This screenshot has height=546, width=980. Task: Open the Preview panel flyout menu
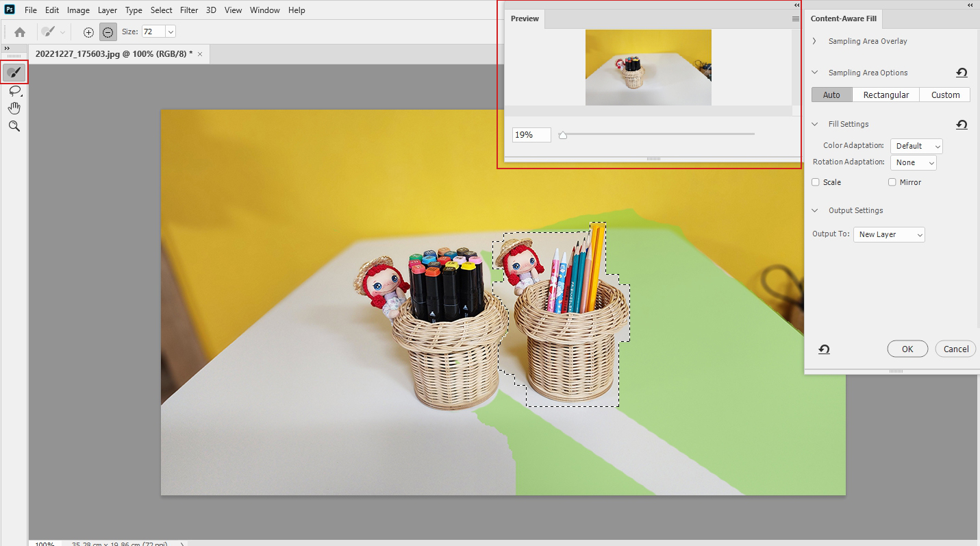pos(795,19)
